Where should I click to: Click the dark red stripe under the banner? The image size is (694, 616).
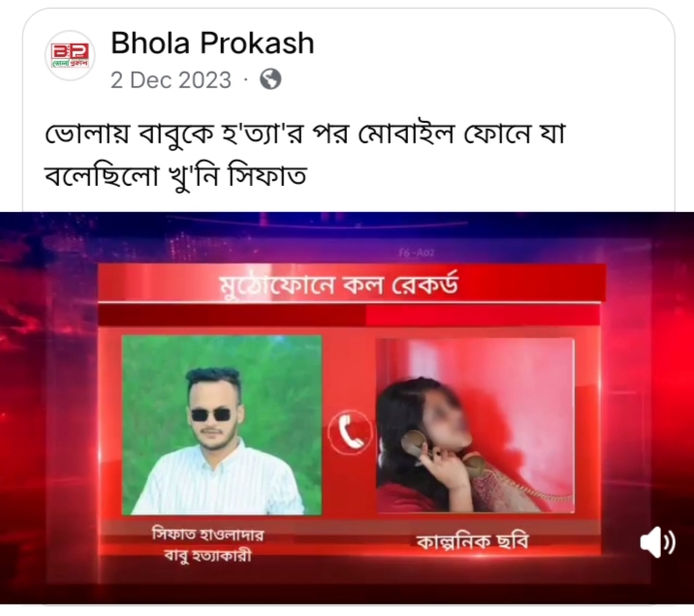(x=232, y=316)
